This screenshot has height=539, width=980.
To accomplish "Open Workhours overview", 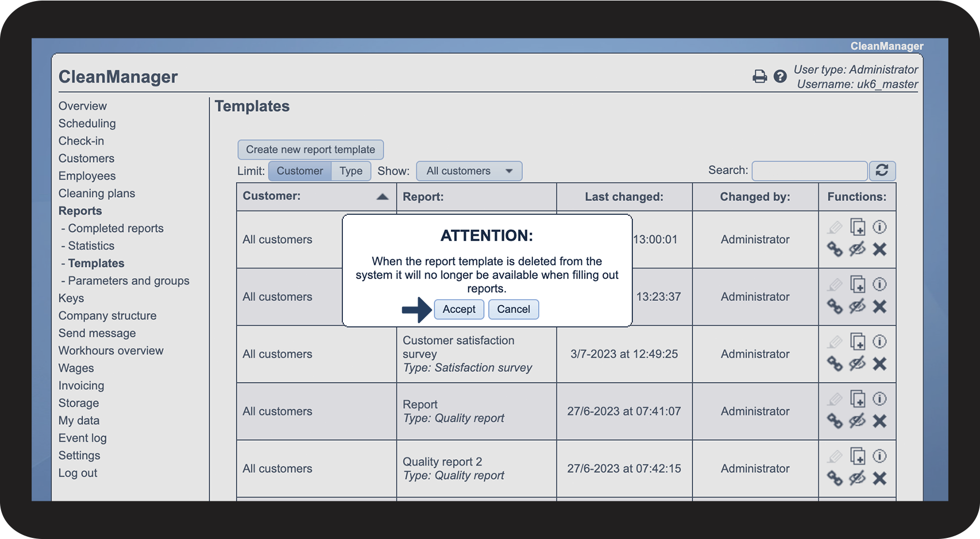I will (111, 351).
